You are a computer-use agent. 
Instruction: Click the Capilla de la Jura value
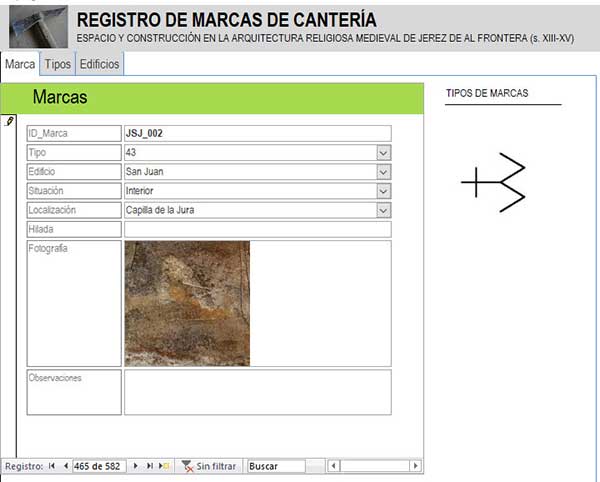pyautogui.click(x=160, y=210)
